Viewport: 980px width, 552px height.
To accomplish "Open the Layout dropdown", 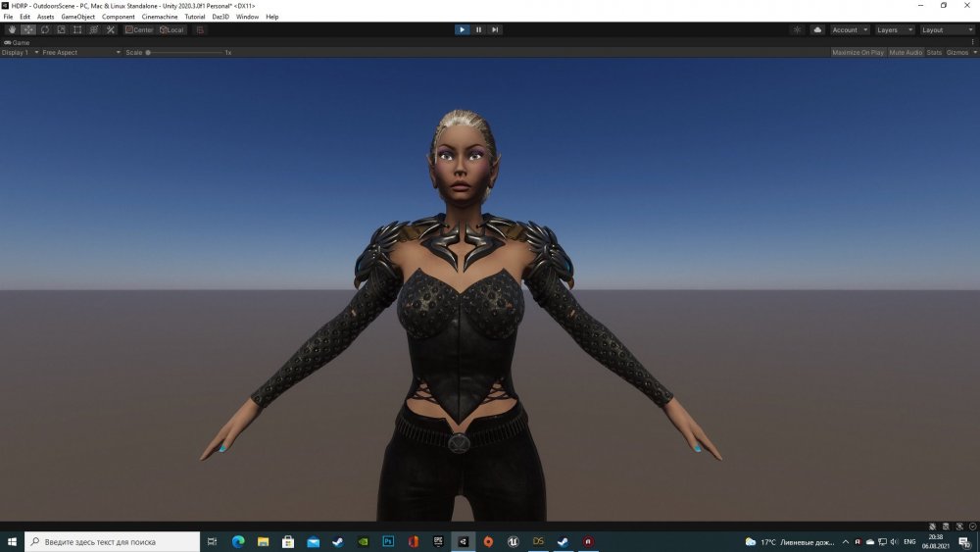I will [946, 29].
